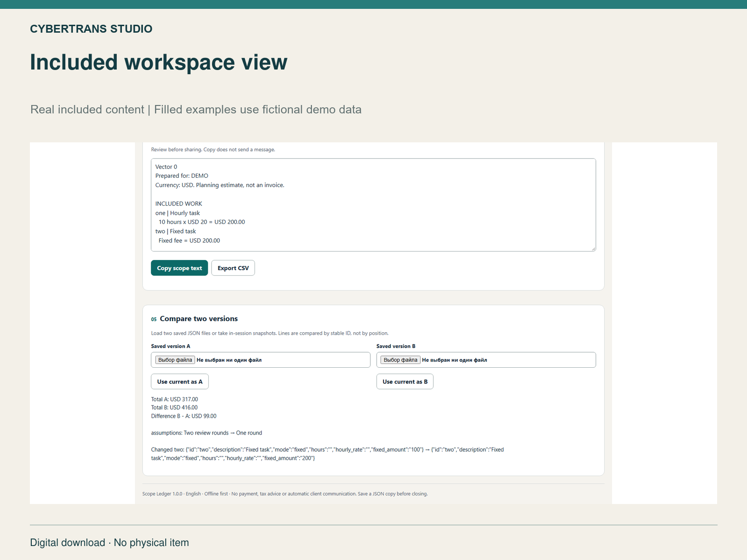Click the 'one | Hourly task' line

[177, 213]
